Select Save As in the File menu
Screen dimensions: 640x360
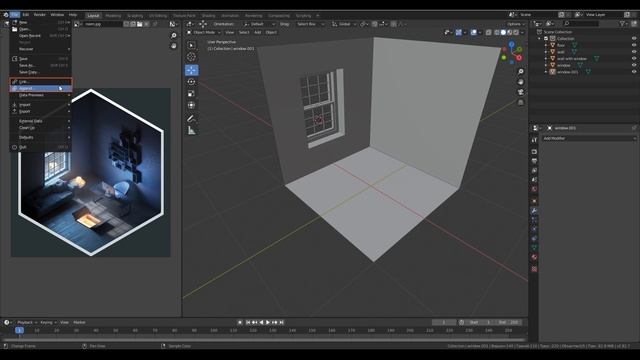[40, 65]
